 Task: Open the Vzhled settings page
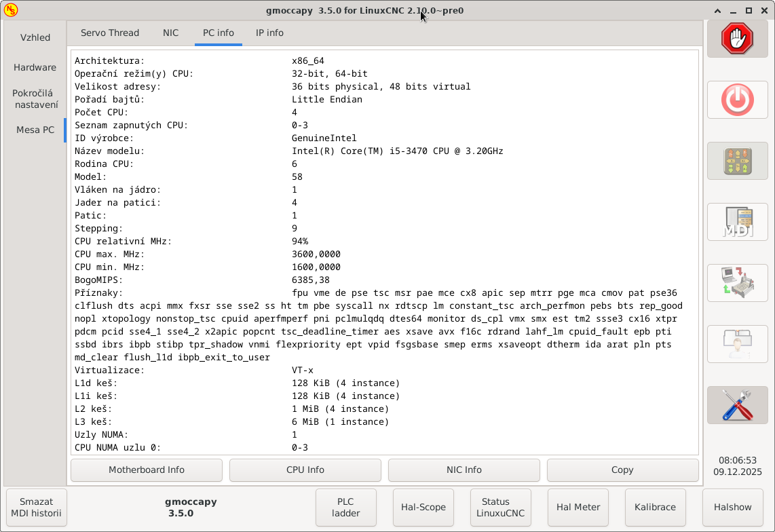click(x=35, y=37)
